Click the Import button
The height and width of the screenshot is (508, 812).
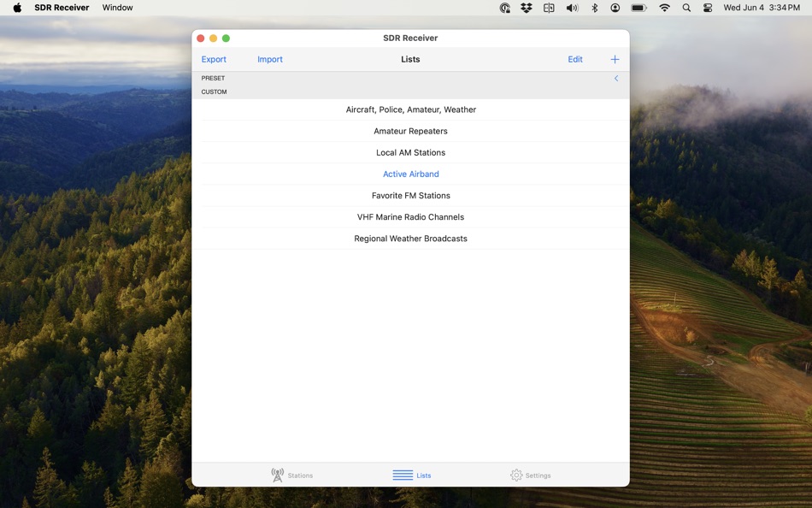(270, 60)
